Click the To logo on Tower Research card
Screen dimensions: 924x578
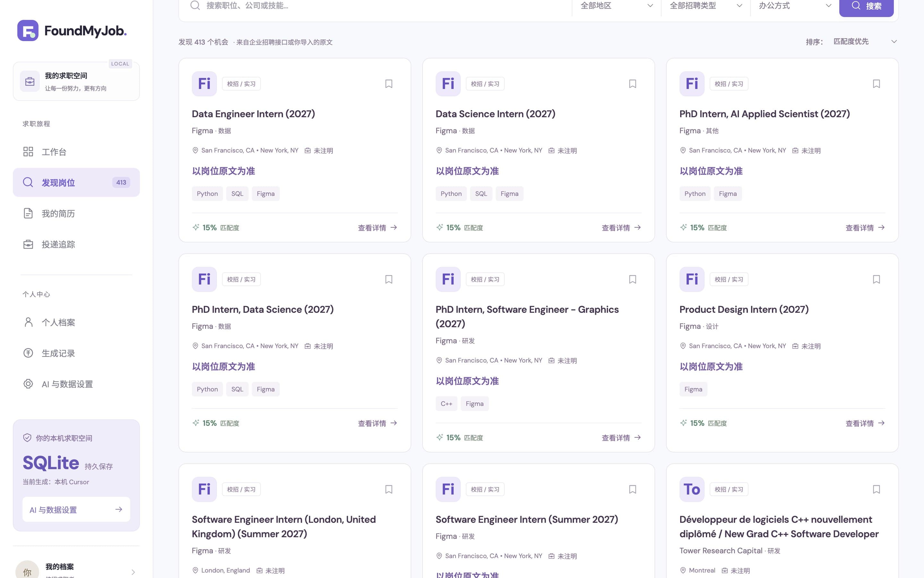[x=692, y=489]
